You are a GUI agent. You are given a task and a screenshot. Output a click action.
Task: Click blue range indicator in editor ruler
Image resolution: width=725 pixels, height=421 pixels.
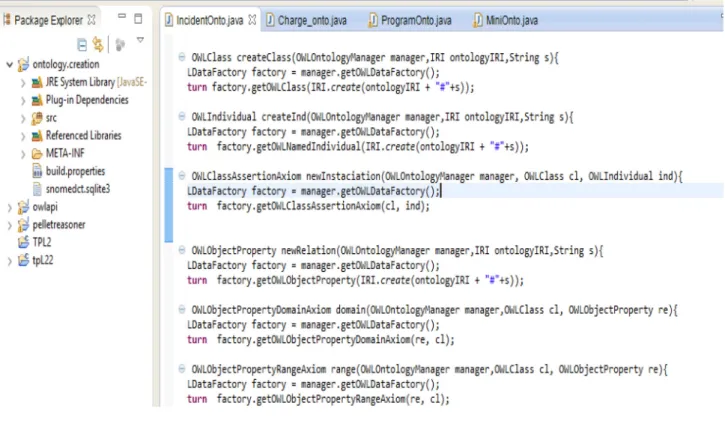tap(169, 205)
